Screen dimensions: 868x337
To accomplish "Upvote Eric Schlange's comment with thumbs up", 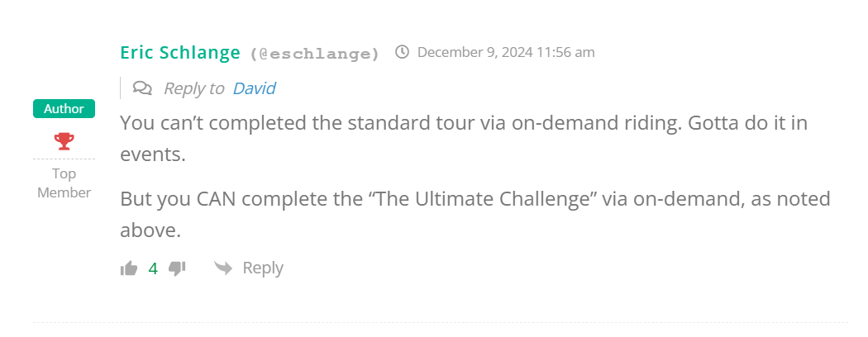I will point(129,268).
